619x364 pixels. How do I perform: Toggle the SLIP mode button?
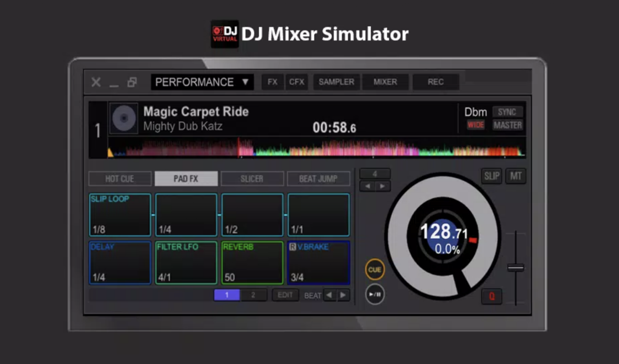click(492, 176)
